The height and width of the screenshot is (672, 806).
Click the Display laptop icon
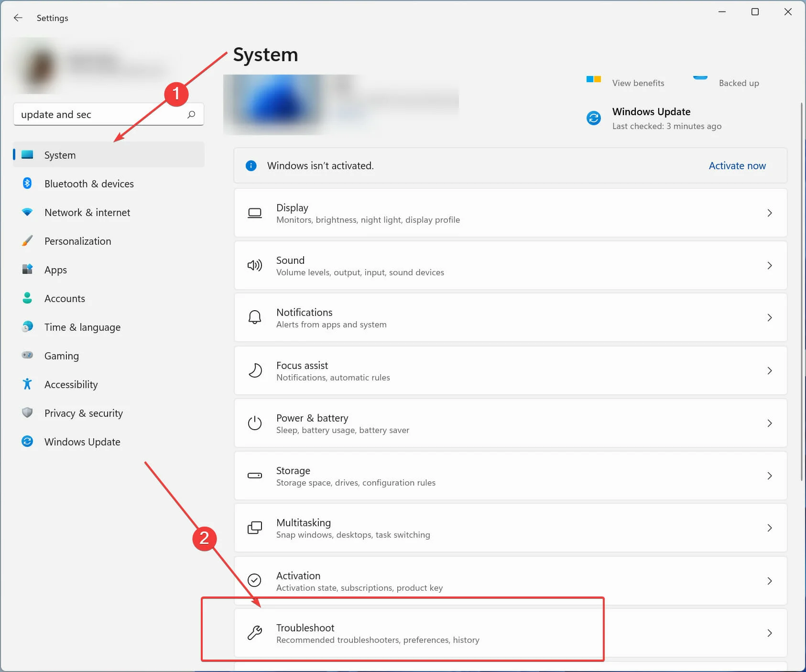pyautogui.click(x=255, y=213)
